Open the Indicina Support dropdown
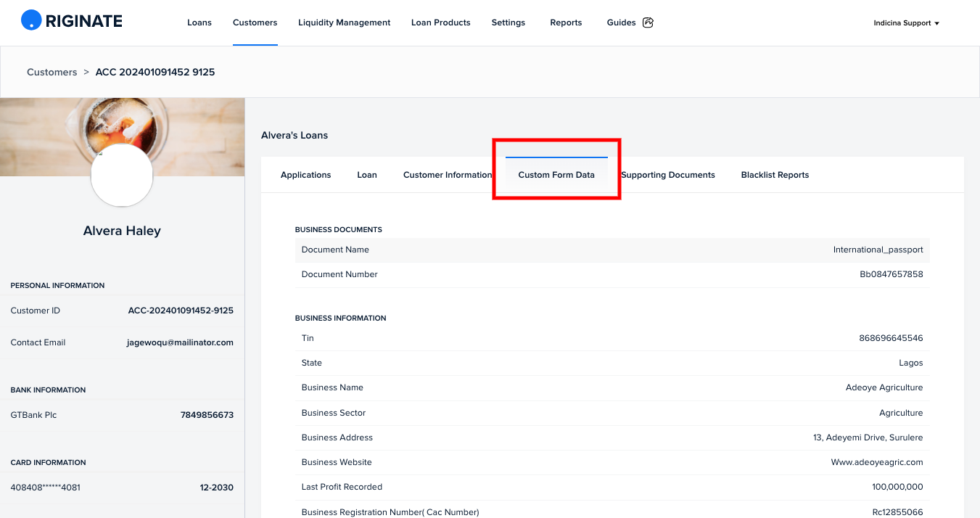 click(906, 23)
